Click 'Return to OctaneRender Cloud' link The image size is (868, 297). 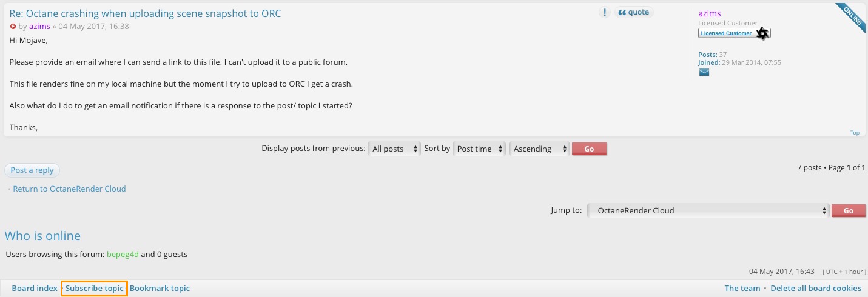point(69,189)
